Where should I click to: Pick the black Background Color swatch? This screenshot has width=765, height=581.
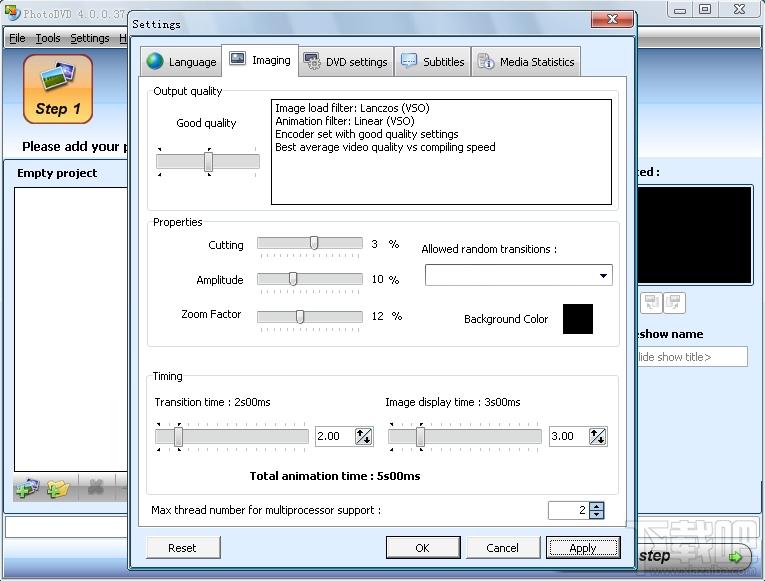point(578,319)
